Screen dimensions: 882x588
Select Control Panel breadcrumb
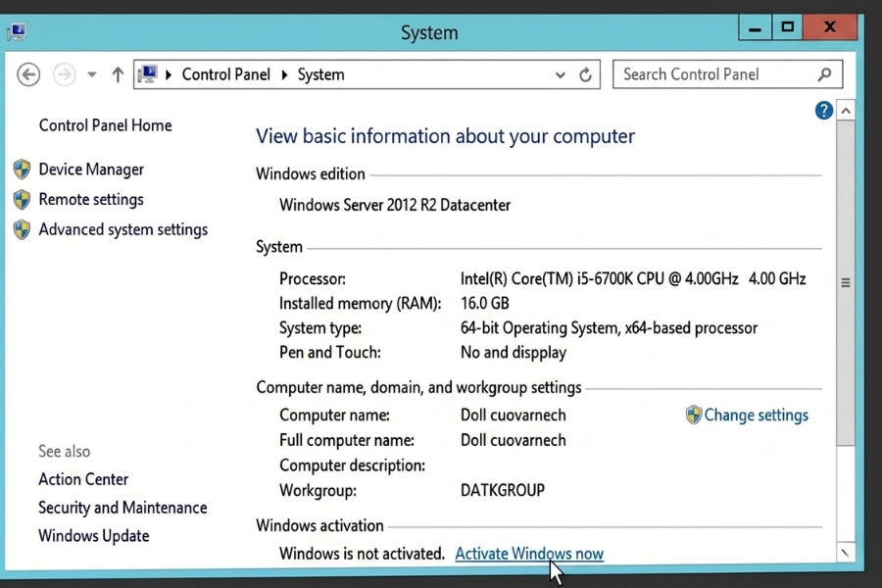[x=225, y=74]
